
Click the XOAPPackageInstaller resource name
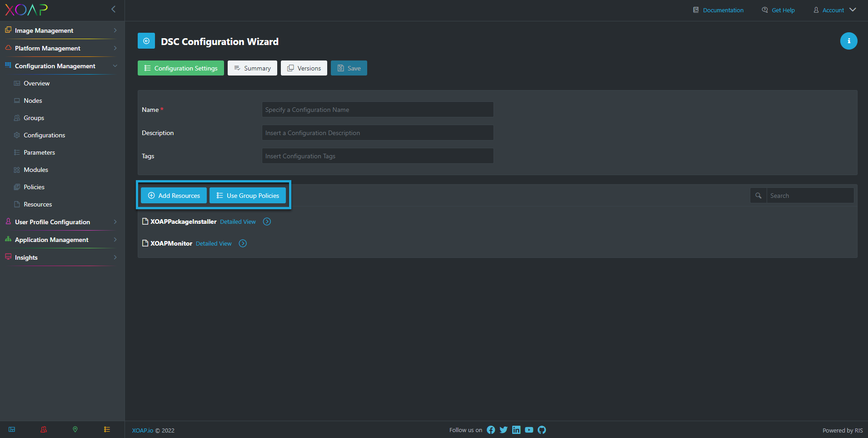coord(184,222)
